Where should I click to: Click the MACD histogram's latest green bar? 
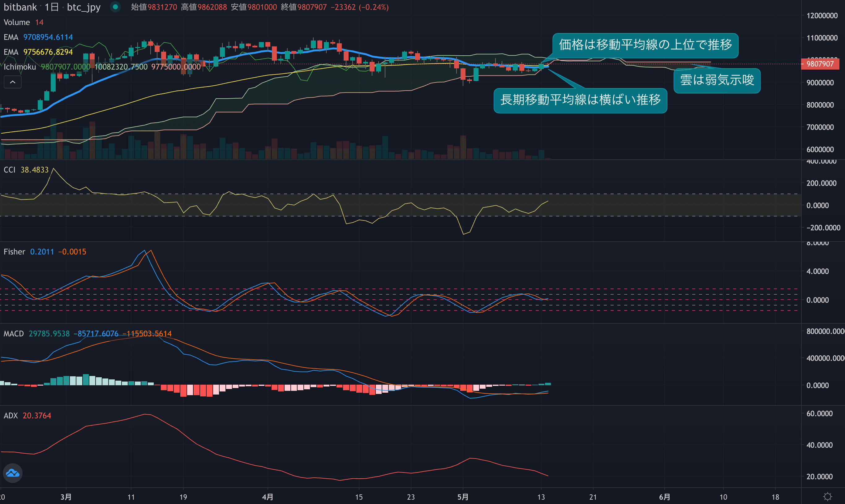coord(547,384)
